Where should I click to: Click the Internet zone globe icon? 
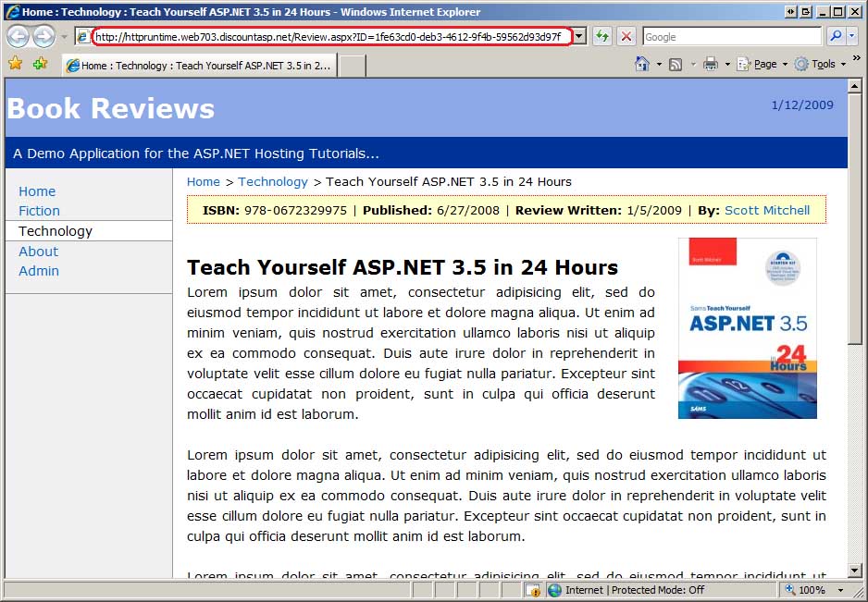pyautogui.click(x=554, y=590)
